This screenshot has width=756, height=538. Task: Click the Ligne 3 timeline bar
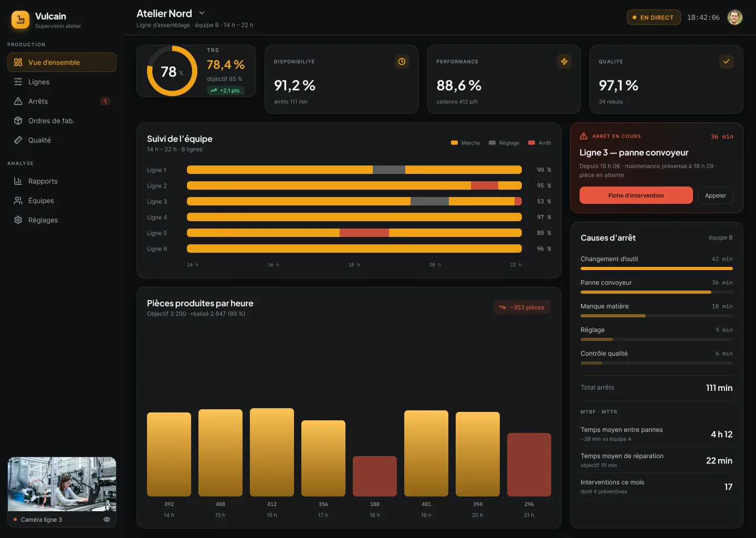coord(354,201)
